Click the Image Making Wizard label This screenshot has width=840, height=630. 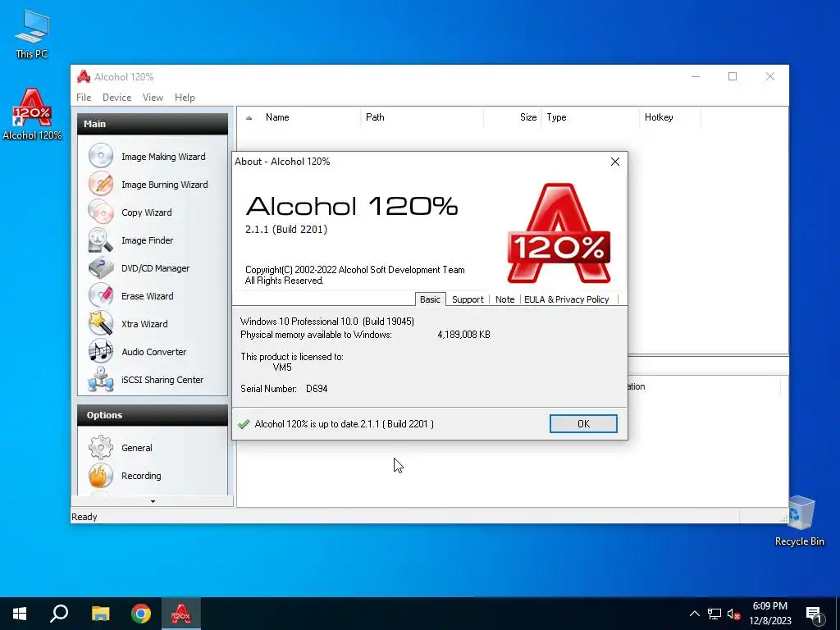point(163,157)
